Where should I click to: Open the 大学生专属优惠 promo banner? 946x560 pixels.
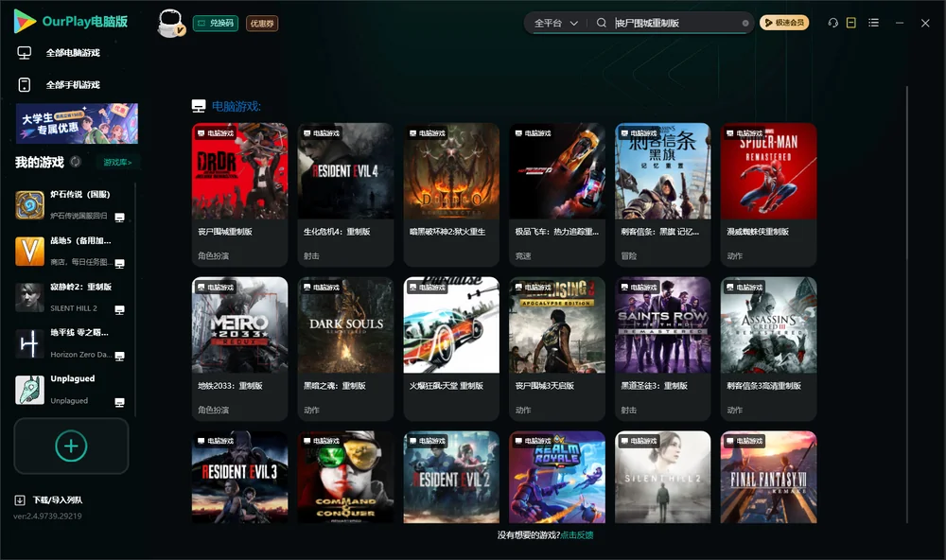click(x=78, y=124)
